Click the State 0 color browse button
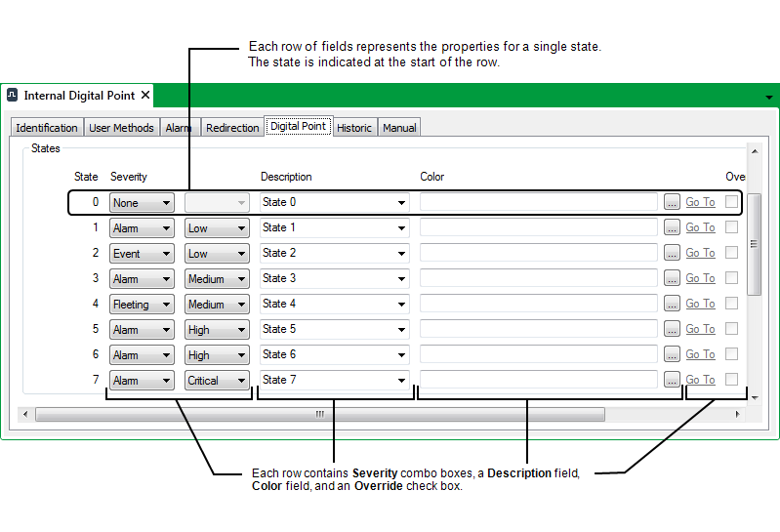Image resolution: width=780 pixels, height=532 pixels. (672, 202)
